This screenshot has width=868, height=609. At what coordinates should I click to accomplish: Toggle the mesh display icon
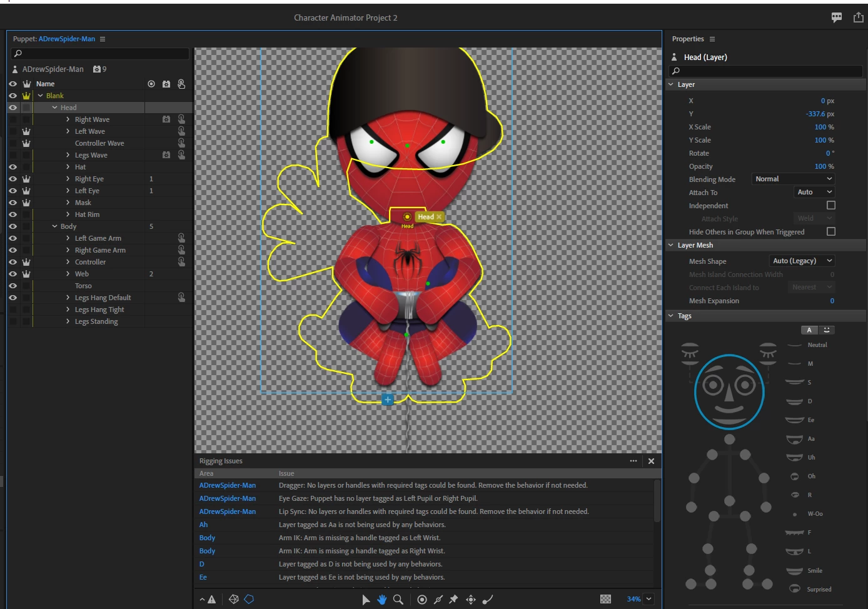coord(234,599)
